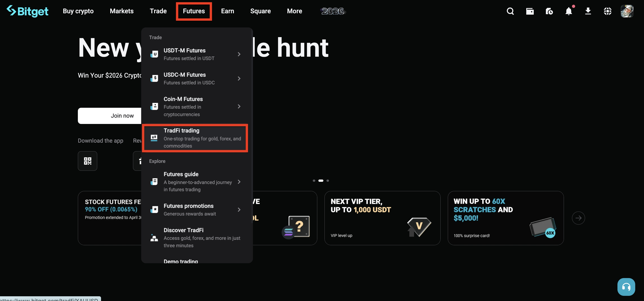Open the Earn menu item

coord(227,11)
